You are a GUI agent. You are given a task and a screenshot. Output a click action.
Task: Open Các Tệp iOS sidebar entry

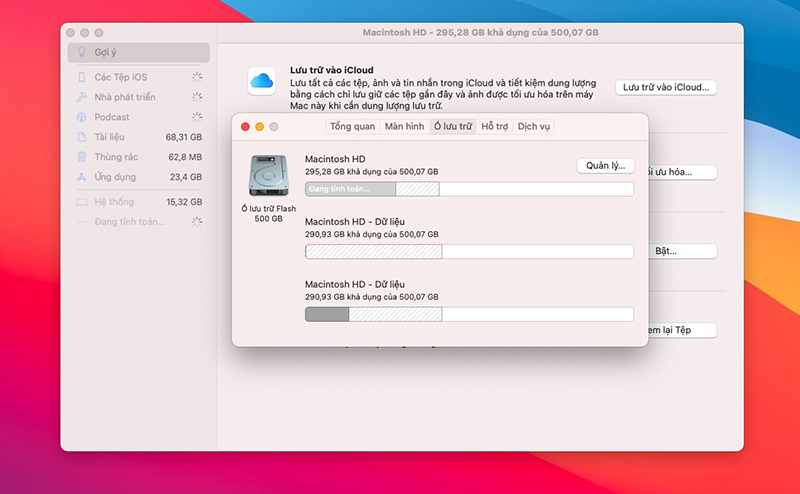(138, 77)
